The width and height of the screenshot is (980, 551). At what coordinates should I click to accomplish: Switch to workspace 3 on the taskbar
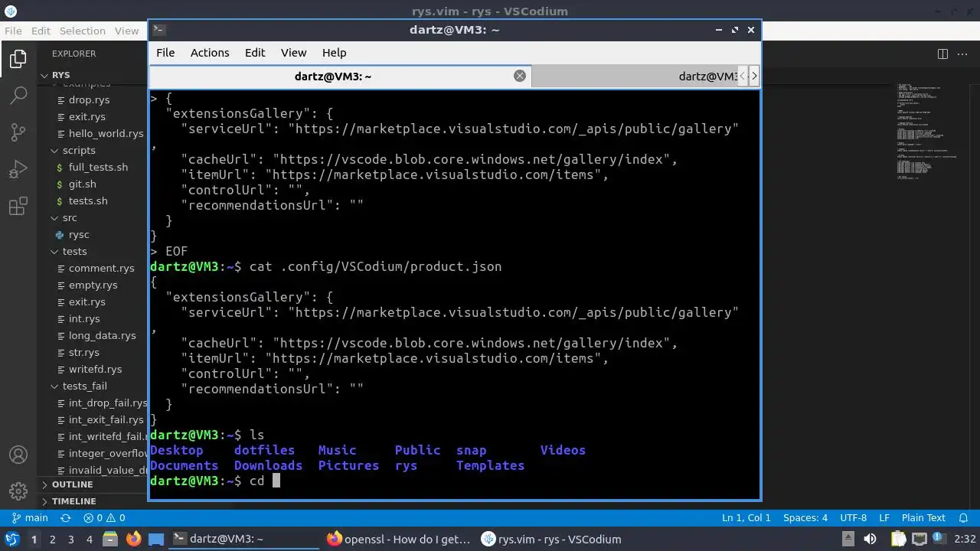70,540
